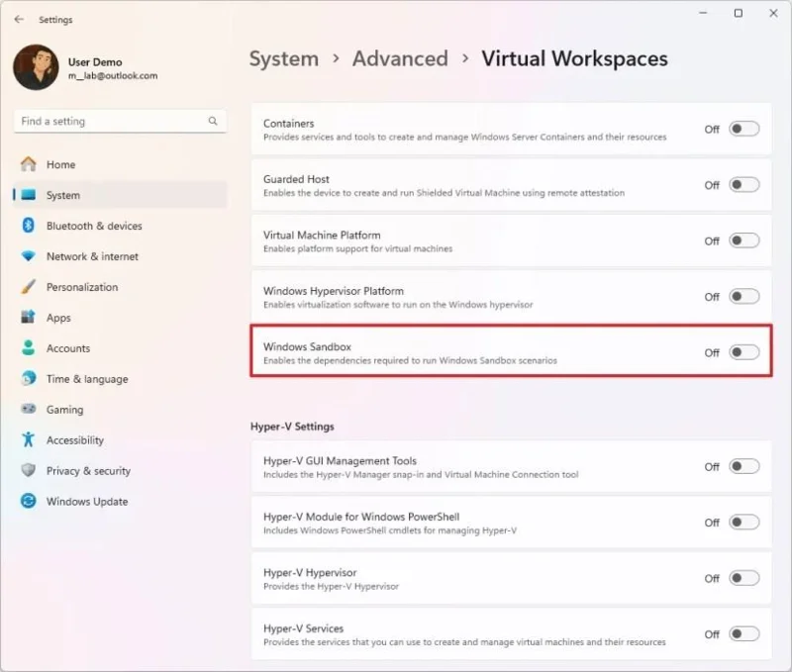Image resolution: width=792 pixels, height=672 pixels.
Task: Enable the Guarded Host switch
Action: click(x=744, y=185)
